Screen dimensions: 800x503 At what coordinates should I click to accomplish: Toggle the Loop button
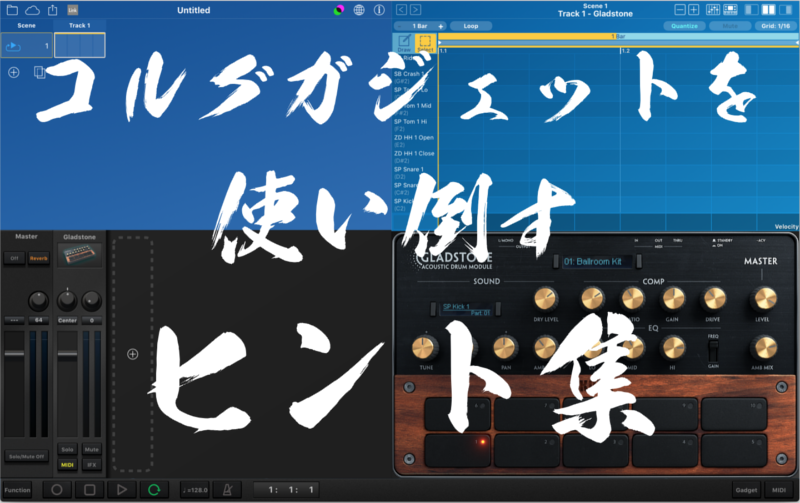(x=470, y=26)
